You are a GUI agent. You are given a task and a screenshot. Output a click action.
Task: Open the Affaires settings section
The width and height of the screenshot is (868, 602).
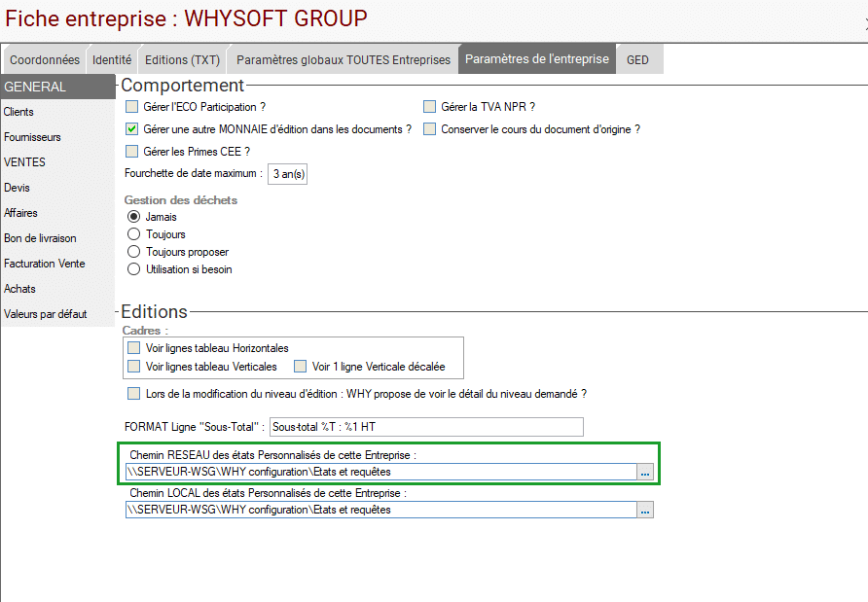click(x=57, y=213)
